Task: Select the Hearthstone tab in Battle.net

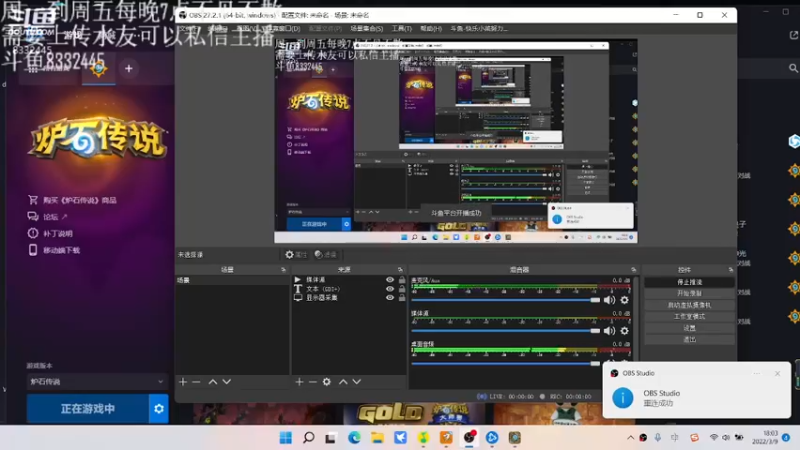Action: pos(98,68)
